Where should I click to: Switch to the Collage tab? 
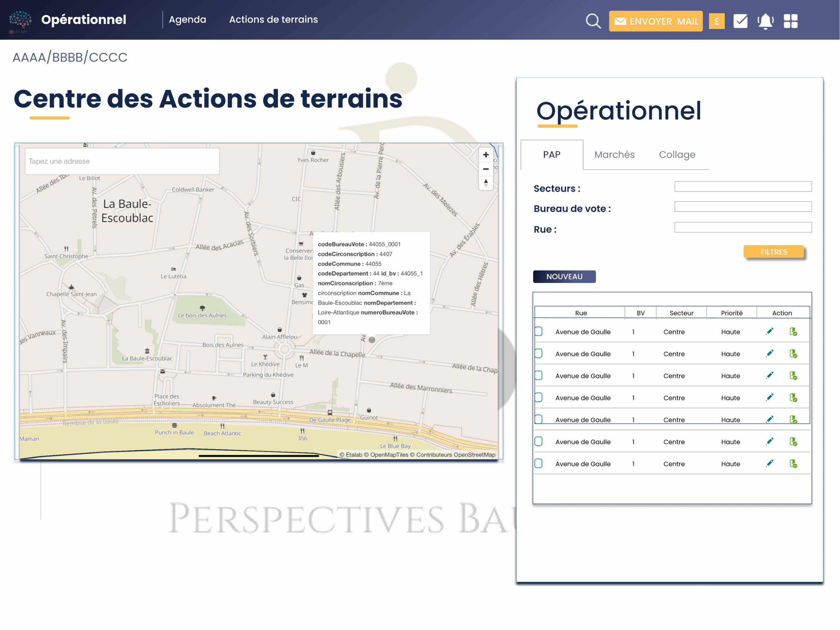(x=677, y=155)
